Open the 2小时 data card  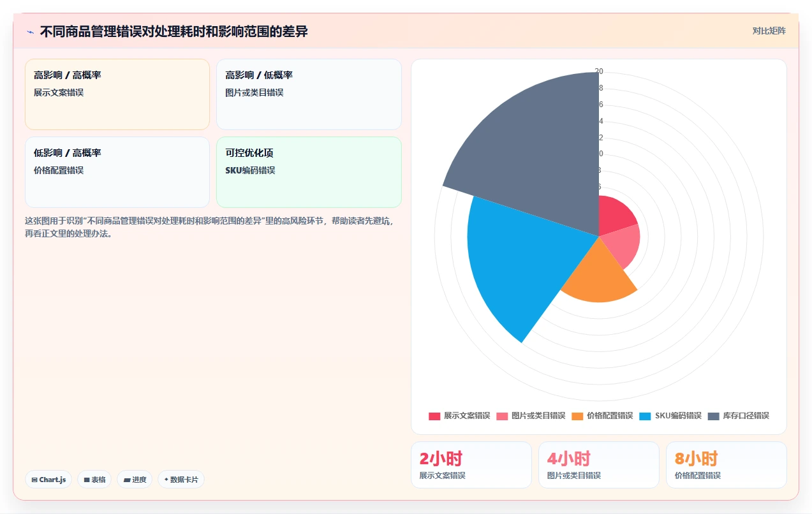pyautogui.click(x=471, y=465)
